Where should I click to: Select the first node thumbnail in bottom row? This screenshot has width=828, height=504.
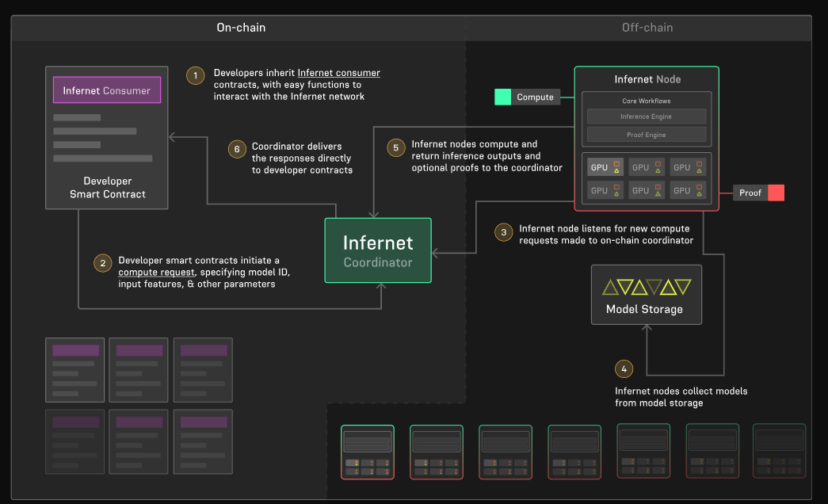[367, 452]
